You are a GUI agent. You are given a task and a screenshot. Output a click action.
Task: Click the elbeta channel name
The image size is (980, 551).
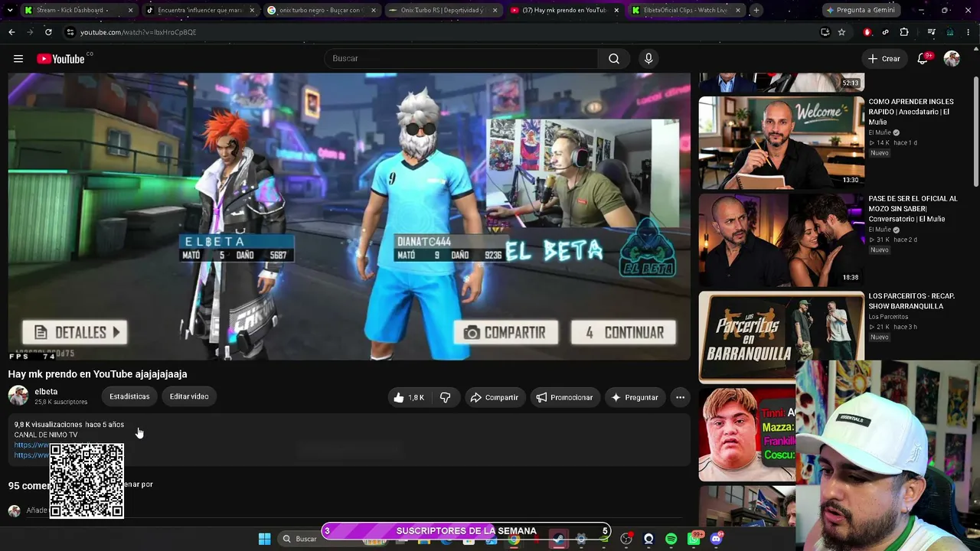click(x=46, y=392)
